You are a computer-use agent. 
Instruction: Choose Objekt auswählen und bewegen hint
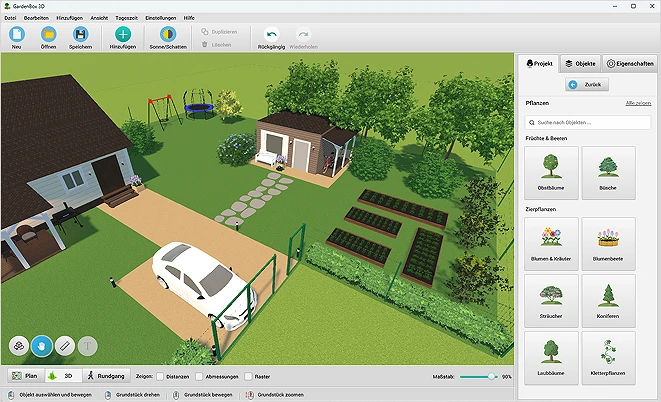pyautogui.click(x=51, y=395)
